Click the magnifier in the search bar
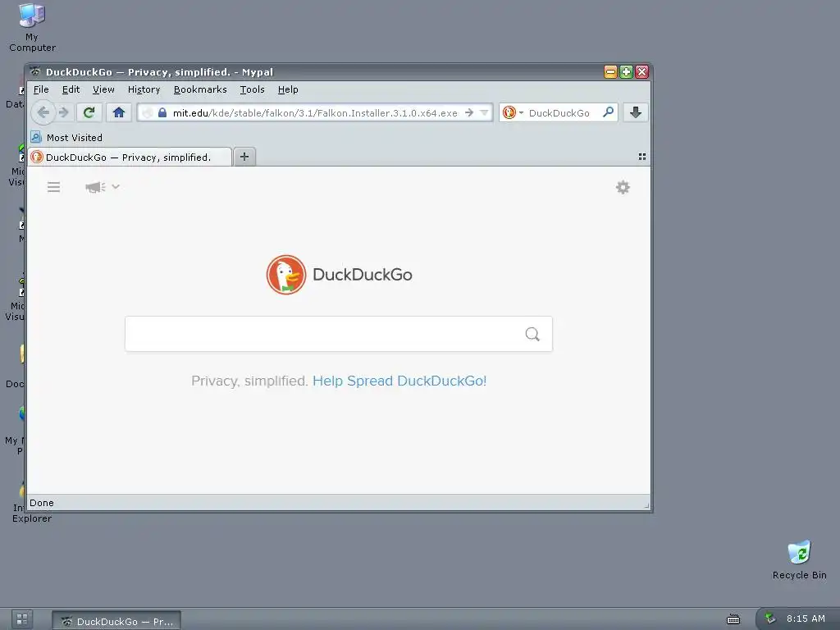The image size is (840, 630). tap(608, 112)
